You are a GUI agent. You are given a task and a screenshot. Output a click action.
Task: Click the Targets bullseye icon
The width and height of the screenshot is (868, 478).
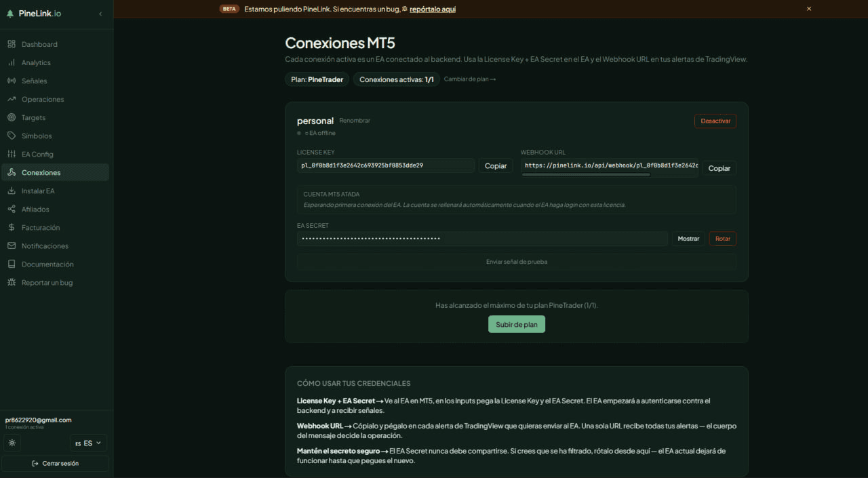pos(12,117)
